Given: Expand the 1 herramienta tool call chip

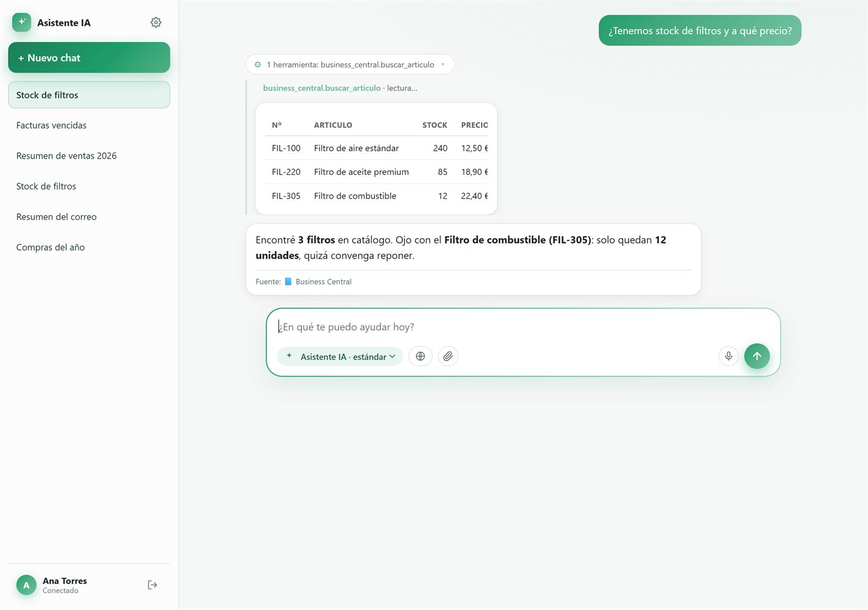Looking at the screenshot, I should 350,64.
